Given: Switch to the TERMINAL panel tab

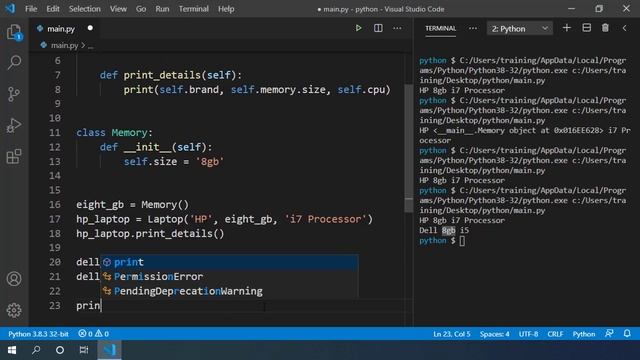Looking at the screenshot, I should [x=440, y=28].
